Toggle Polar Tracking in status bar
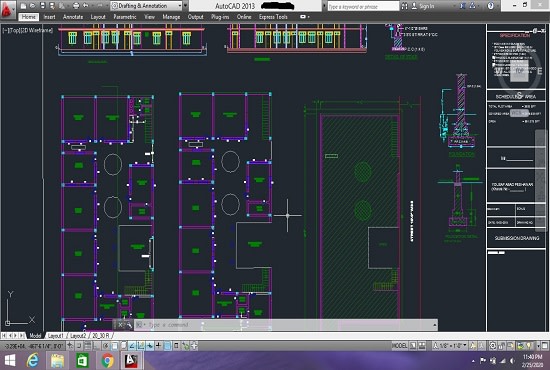The height and width of the screenshot is (370, 550). coord(105,346)
